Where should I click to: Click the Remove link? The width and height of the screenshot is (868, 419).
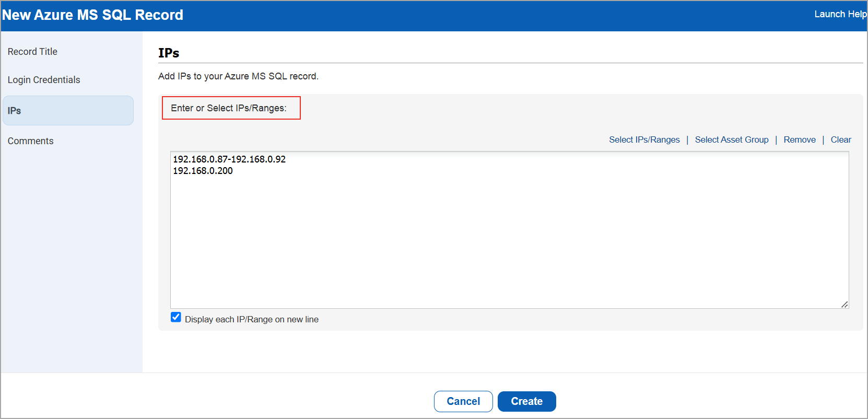tap(800, 139)
